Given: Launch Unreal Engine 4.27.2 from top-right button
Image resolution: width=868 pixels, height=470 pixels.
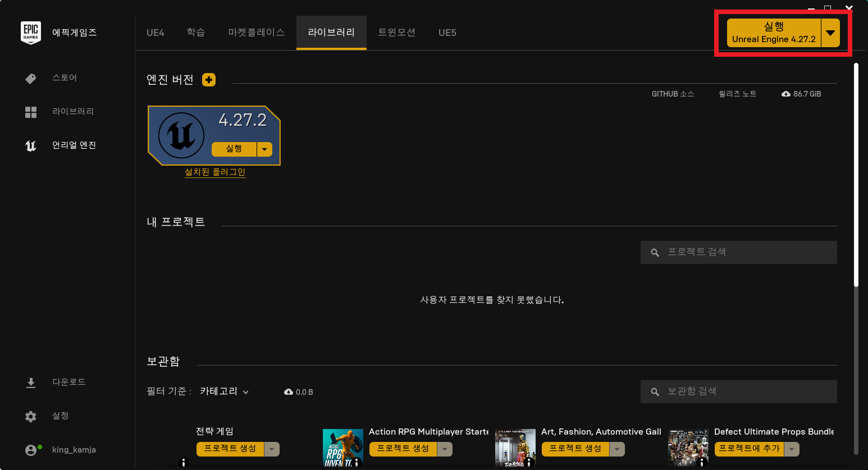Looking at the screenshot, I should [x=774, y=33].
